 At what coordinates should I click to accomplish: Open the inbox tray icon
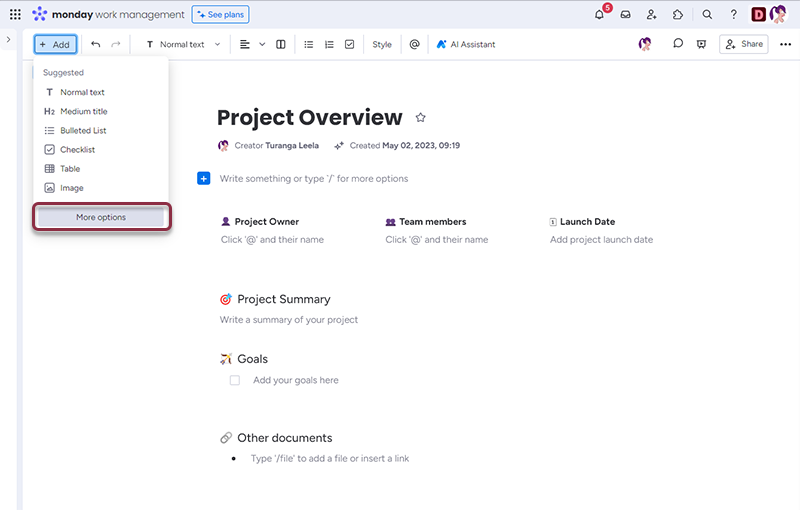tap(626, 15)
